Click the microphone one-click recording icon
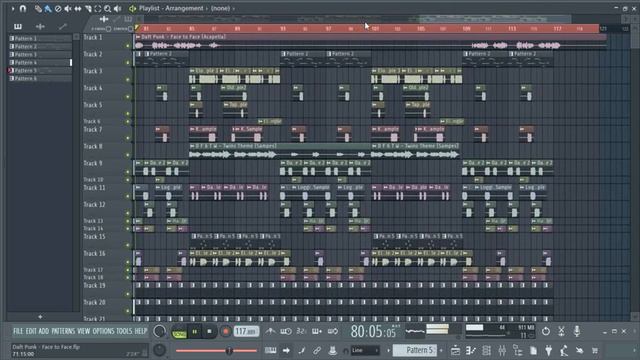 [x=577, y=331]
